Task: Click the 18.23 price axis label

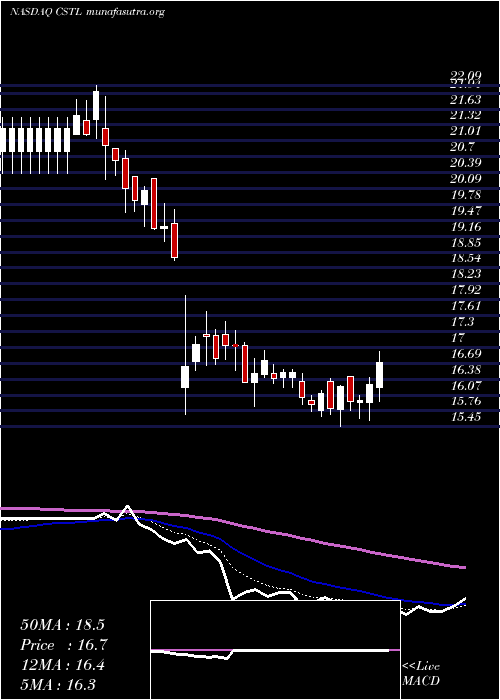Action: 465,274
